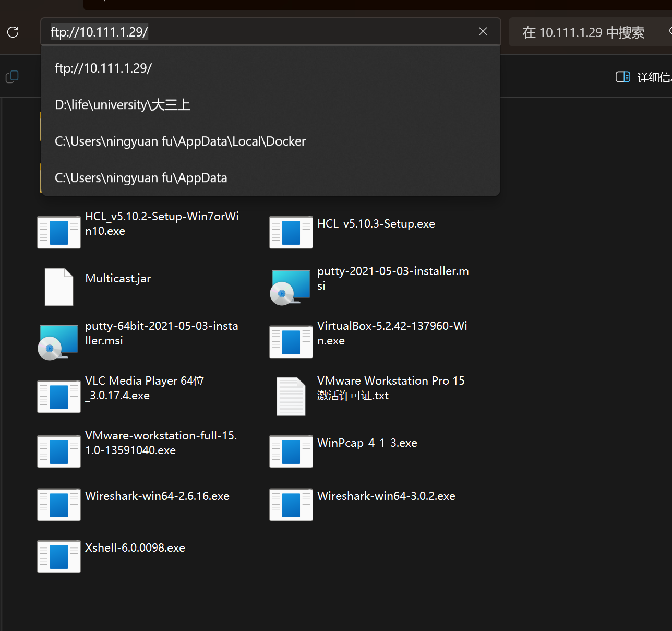Select the Xshell-6.0.0098.exe file name
672x631 pixels.
click(x=135, y=547)
